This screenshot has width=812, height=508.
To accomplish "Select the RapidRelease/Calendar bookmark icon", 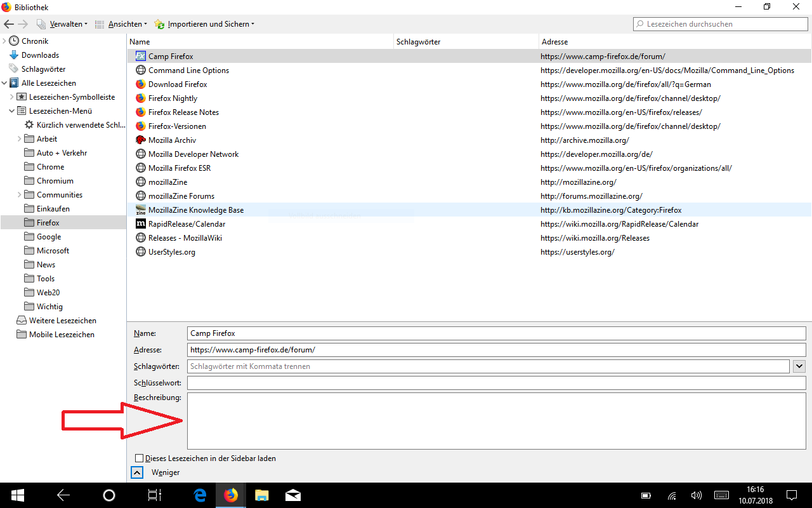I will [x=141, y=224].
